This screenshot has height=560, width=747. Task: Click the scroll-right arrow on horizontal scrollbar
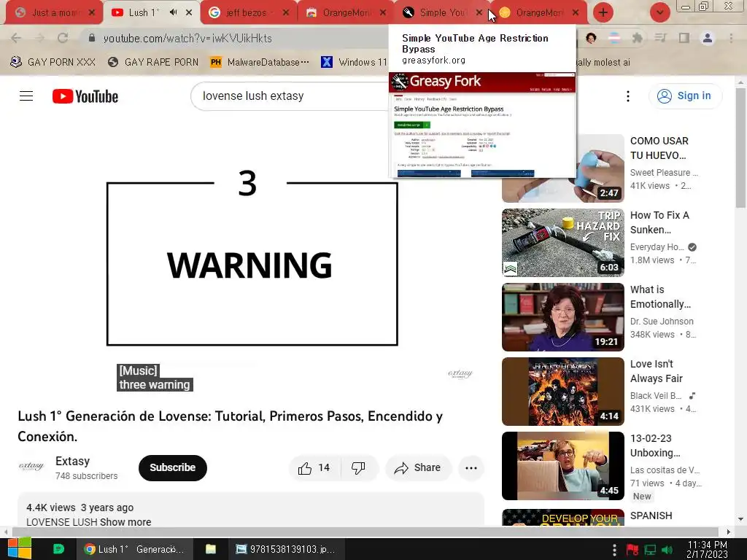click(728, 532)
